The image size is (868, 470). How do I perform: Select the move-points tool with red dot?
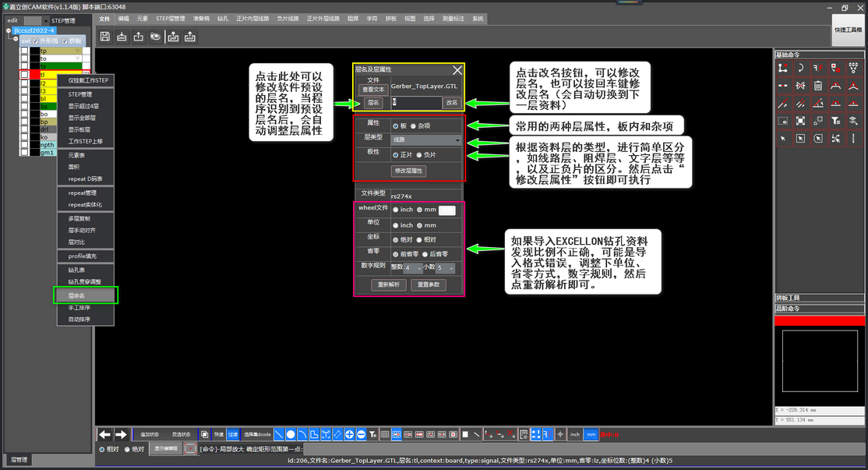[783, 68]
